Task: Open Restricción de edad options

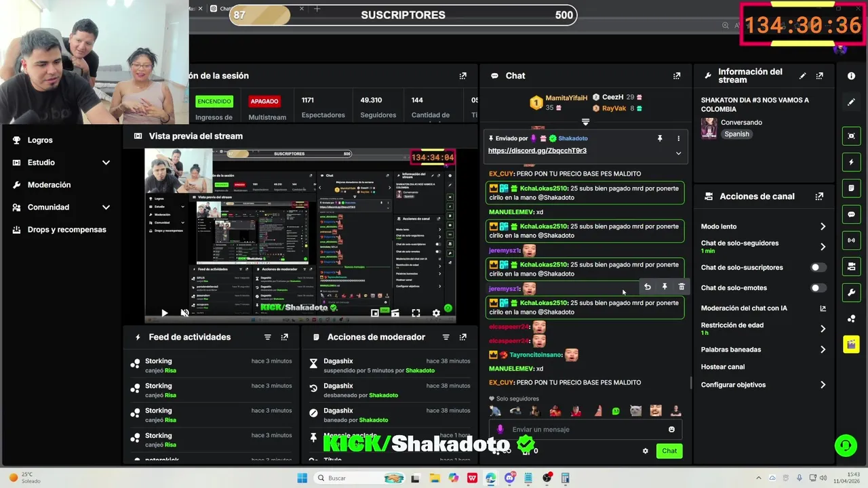Action: point(764,329)
